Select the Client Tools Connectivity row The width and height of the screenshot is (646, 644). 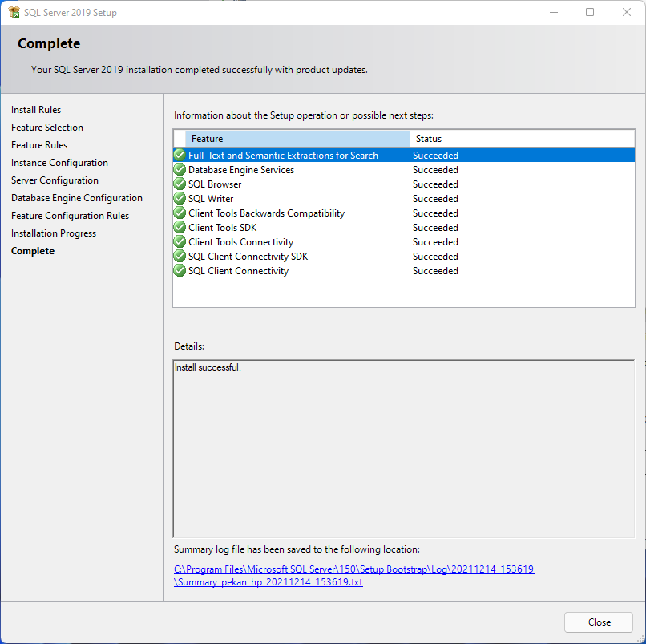pos(404,241)
